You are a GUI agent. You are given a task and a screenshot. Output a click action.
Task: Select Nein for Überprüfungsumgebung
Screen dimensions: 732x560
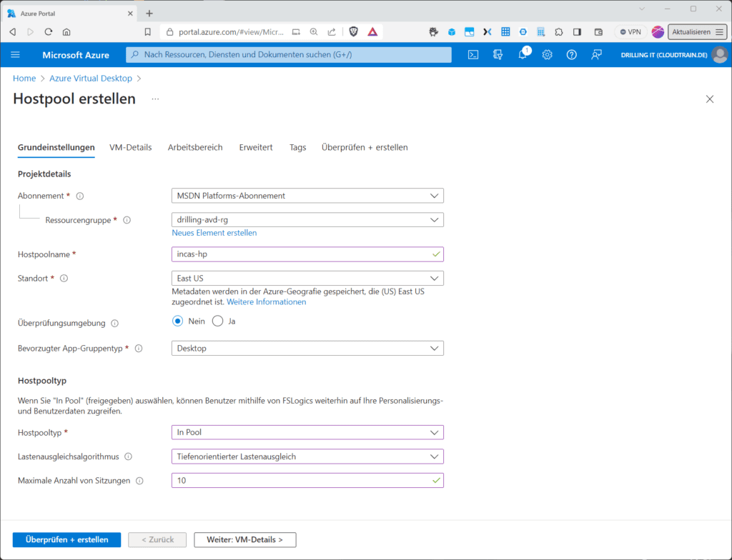click(177, 321)
